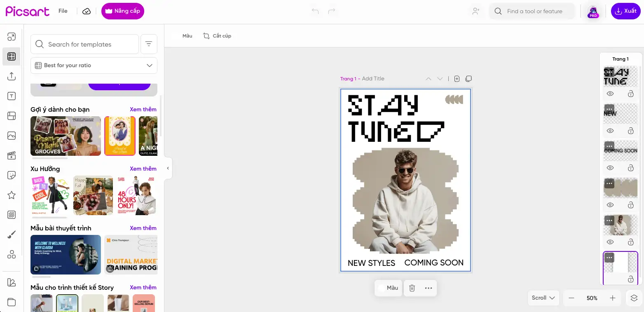Add a new page with plus icon
Screen dimensions: 644x312
click(457, 79)
